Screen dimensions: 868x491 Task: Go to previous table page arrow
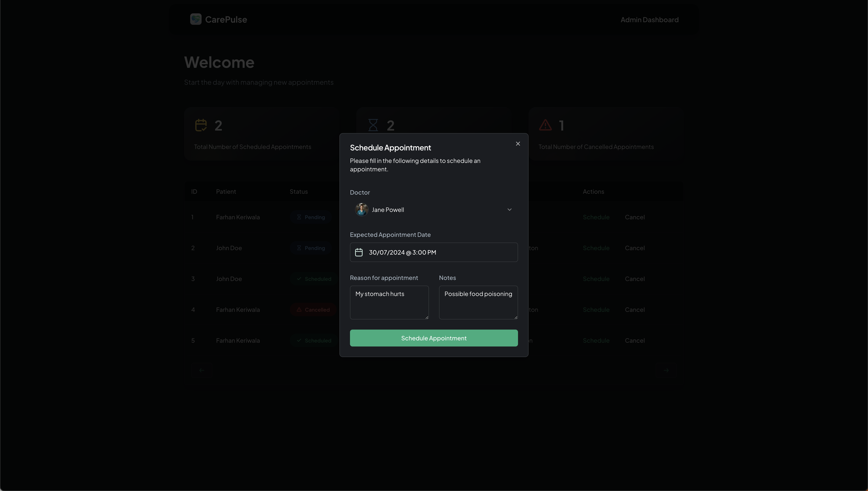[202, 370]
